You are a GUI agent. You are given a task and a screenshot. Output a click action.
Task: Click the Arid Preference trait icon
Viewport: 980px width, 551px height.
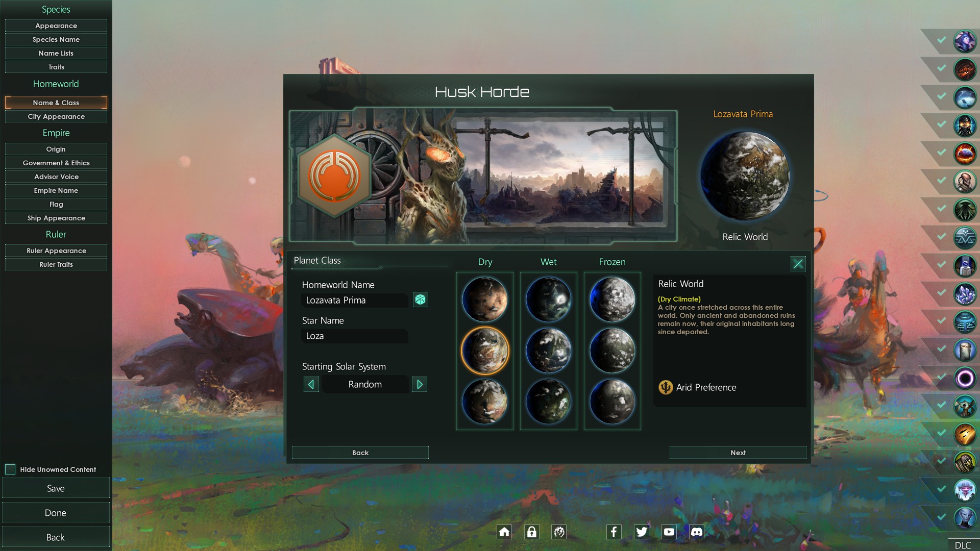[666, 387]
